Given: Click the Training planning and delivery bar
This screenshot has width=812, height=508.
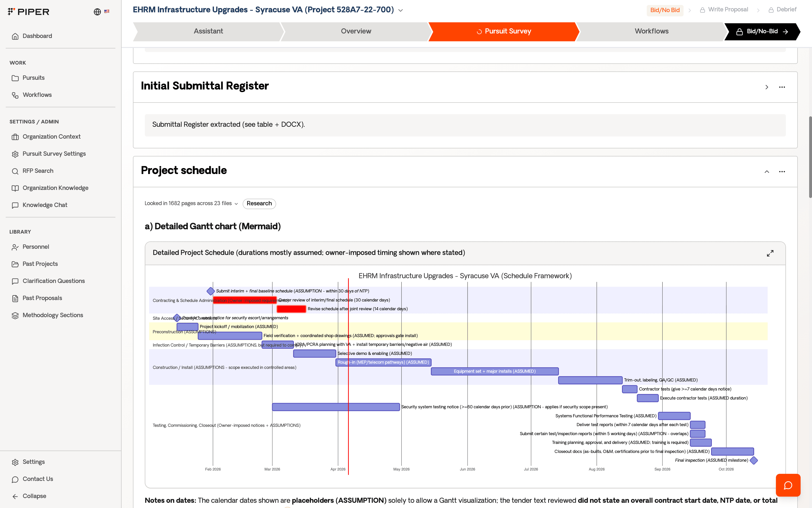Looking at the screenshot, I should [x=700, y=442].
